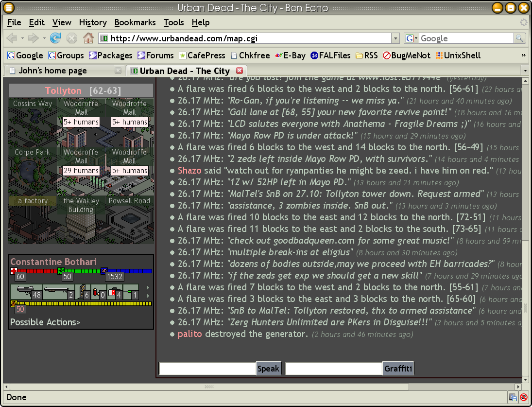Go to the browser home page icon

pyautogui.click(x=88, y=38)
